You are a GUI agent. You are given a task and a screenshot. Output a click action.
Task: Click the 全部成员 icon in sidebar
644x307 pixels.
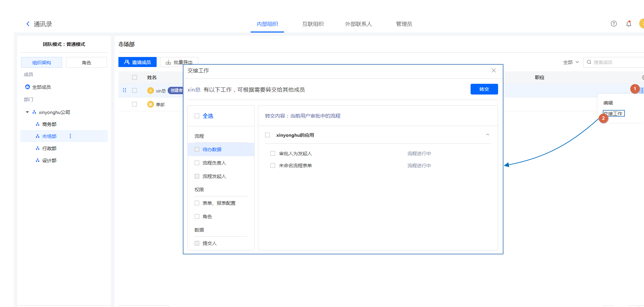[x=28, y=87]
